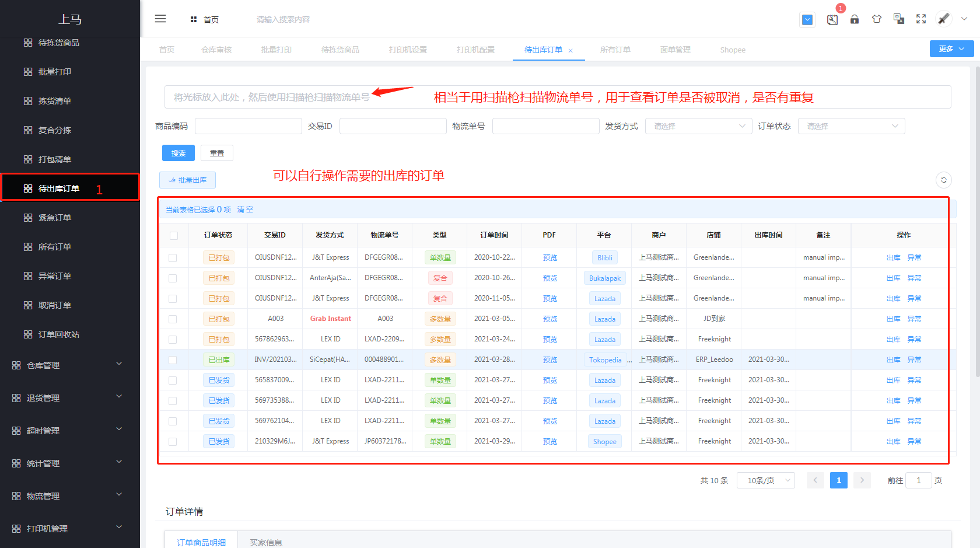The image size is (980, 548).
Task: Expand 退货管理 sidebar group
Action: click(70, 398)
